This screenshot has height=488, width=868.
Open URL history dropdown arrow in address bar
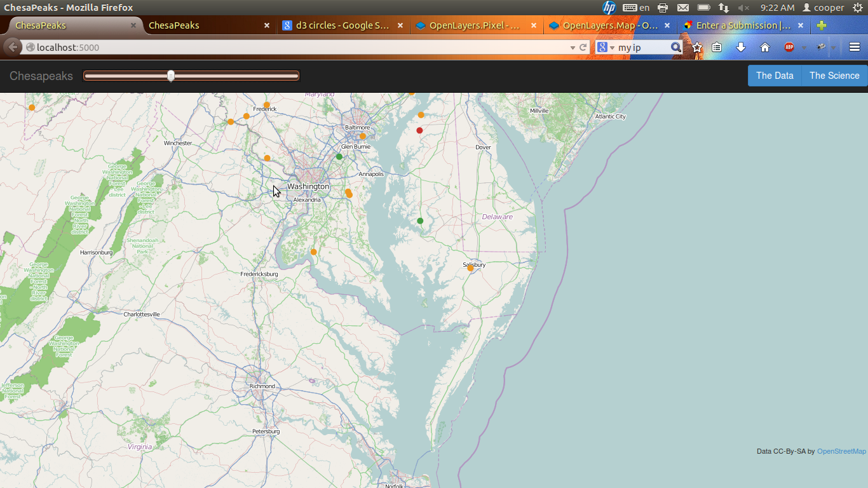coord(572,48)
